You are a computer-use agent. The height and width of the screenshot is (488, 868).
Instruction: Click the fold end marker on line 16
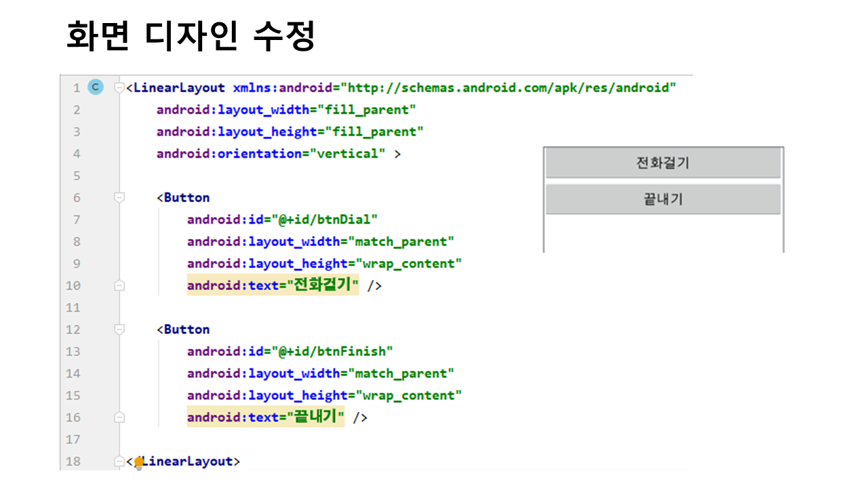pyautogui.click(x=119, y=418)
